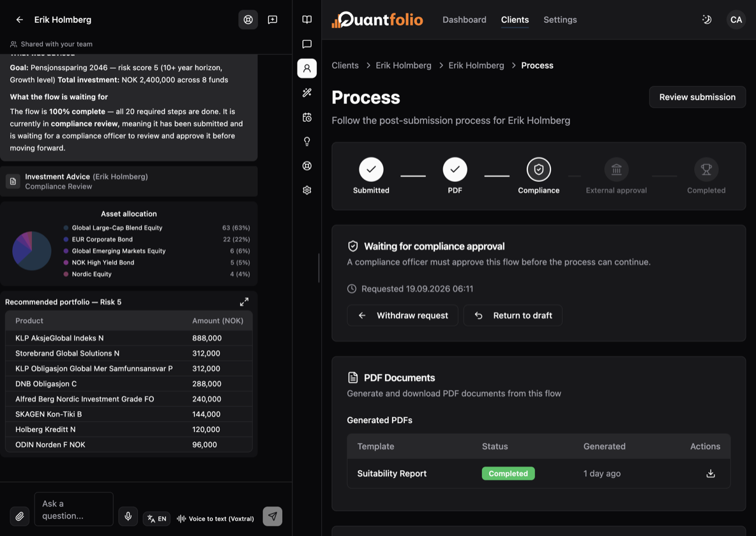Viewport: 756px width, 536px height.
Task: Click the Global Large-Cap Blend Equity legend dot
Action: pyautogui.click(x=66, y=228)
